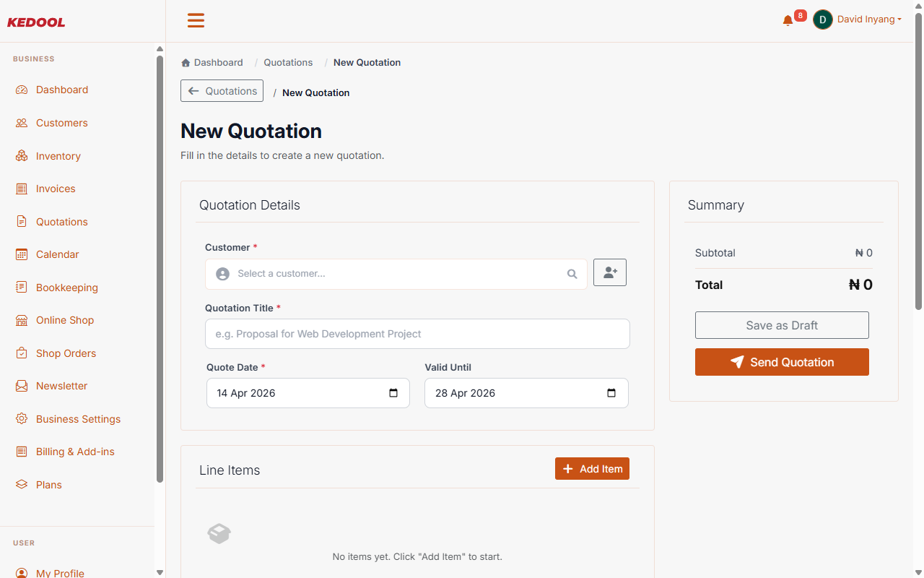Click the Online Shop storefront icon
924x578 pixels.
point(22,320)
